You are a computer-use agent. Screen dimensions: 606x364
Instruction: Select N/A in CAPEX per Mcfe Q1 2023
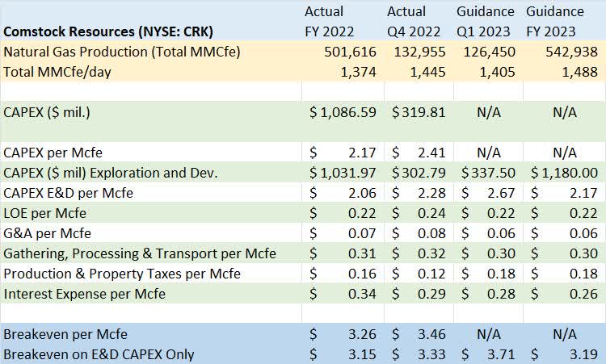pos(489,153)
